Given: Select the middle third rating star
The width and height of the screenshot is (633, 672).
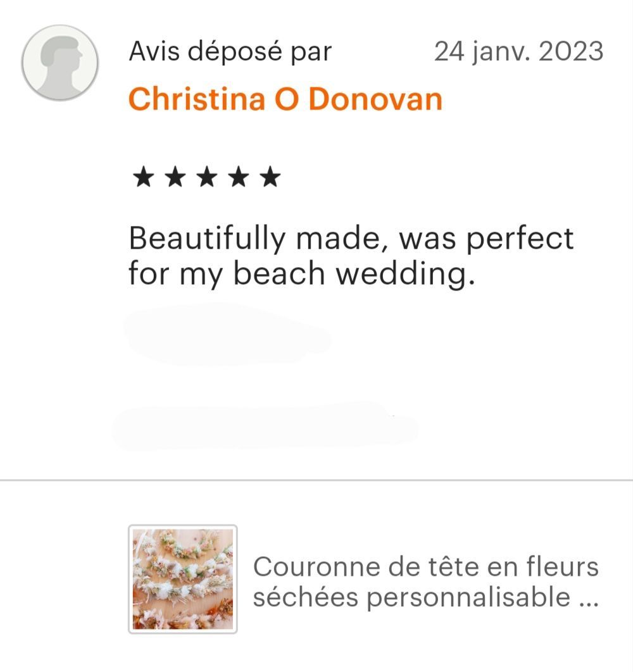Looking at the screenshot, I should 207,177.
